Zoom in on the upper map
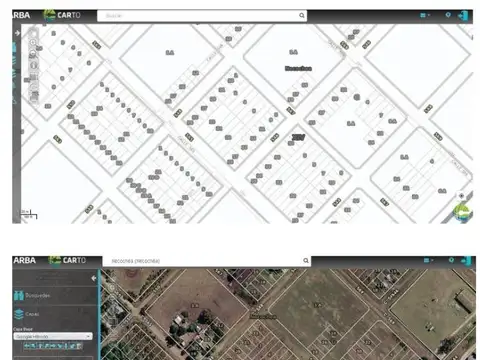 [33, 43]
